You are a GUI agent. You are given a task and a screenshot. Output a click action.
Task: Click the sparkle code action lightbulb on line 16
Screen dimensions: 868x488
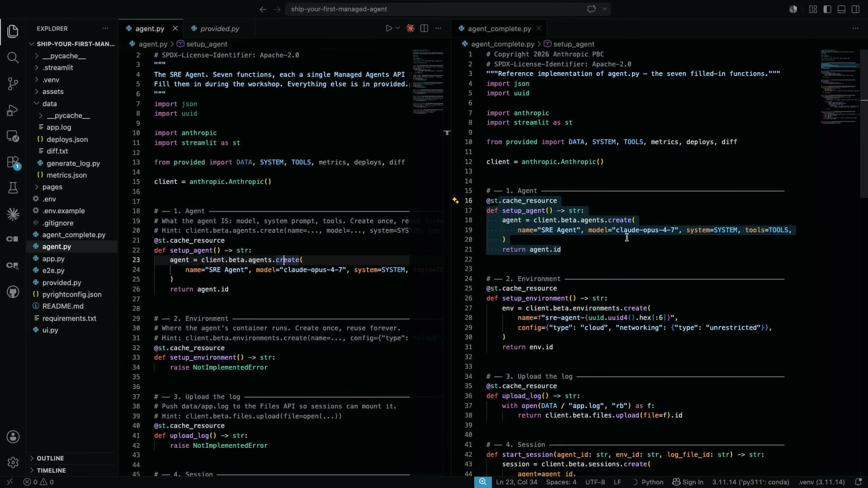456,200
